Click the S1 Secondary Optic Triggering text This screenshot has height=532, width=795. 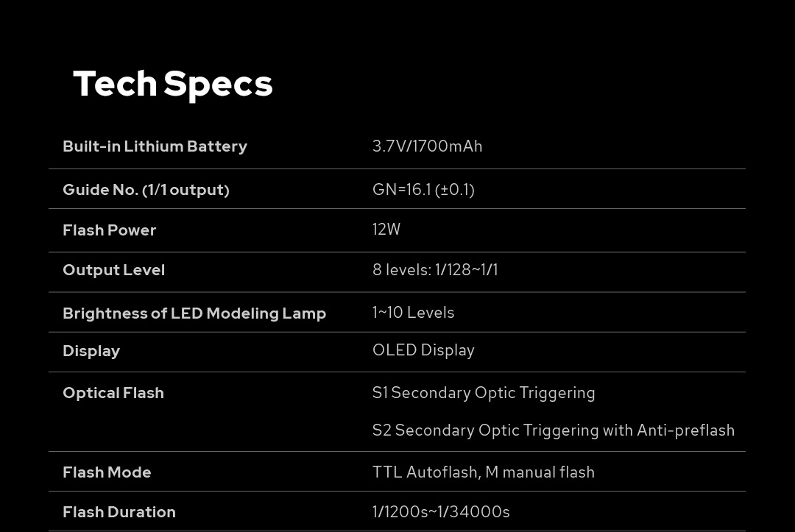[x=484, y=393]
